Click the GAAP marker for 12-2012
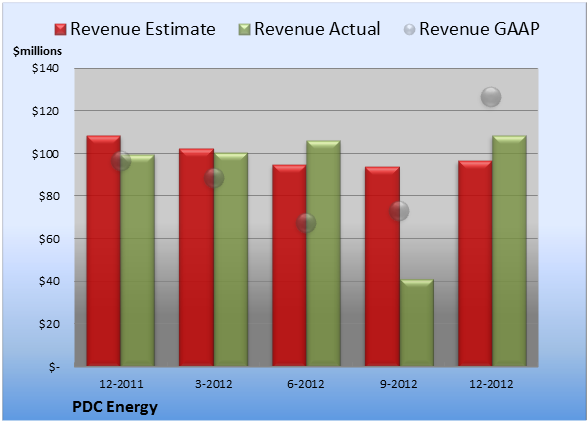Image resolution: width=588 pixels, height=422 pixels. coord(491,97)
